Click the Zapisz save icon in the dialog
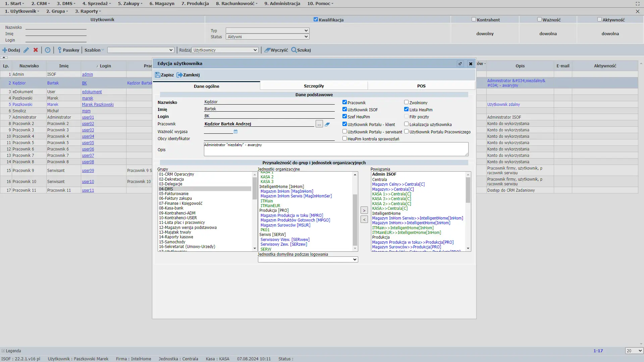Screen dimensions: 644x362 (x=157, y=75)
